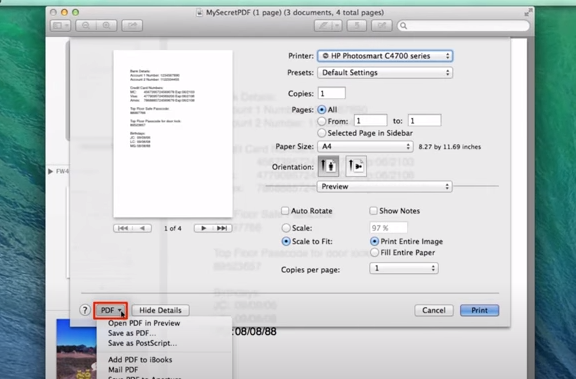Jump to last preview page

pos(222,228)
